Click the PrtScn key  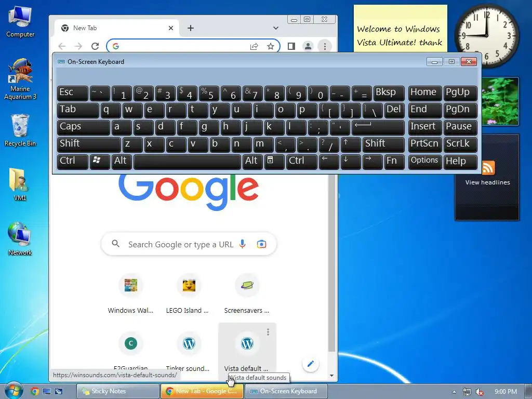(425, 144)
